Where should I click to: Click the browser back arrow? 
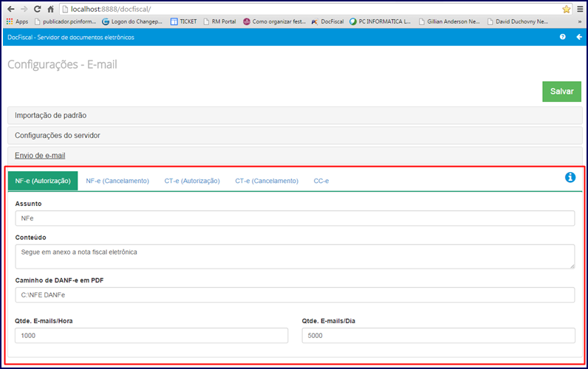(x=11, y=9)
